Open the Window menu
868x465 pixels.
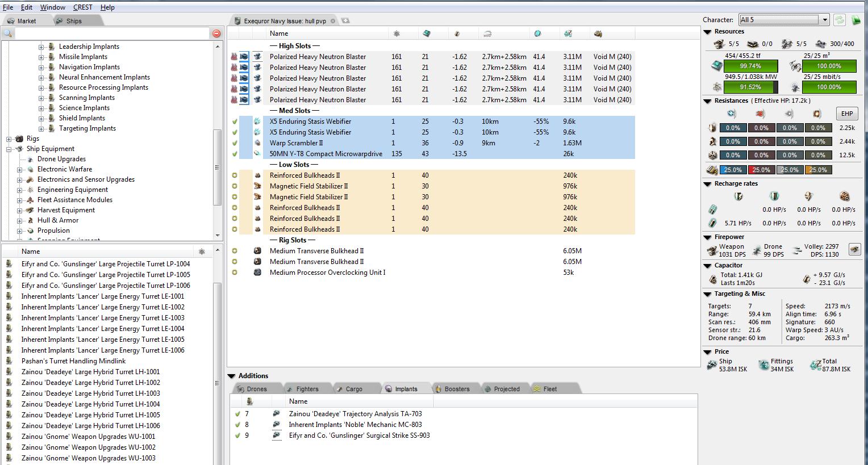pos(52,7)
